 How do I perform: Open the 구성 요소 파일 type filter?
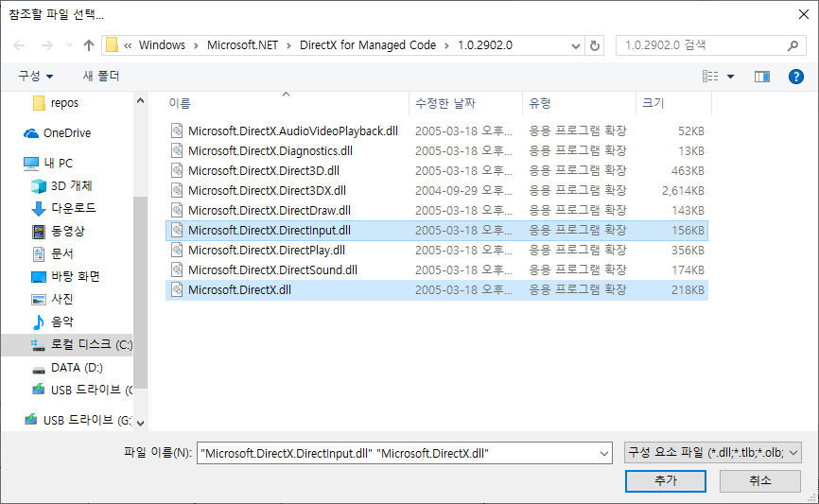712,453
